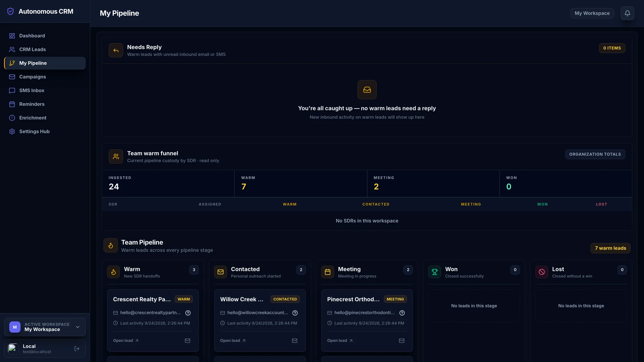Open the notifications bell
The height and width of the screenshot is (362, 644).
pos(627,13)
